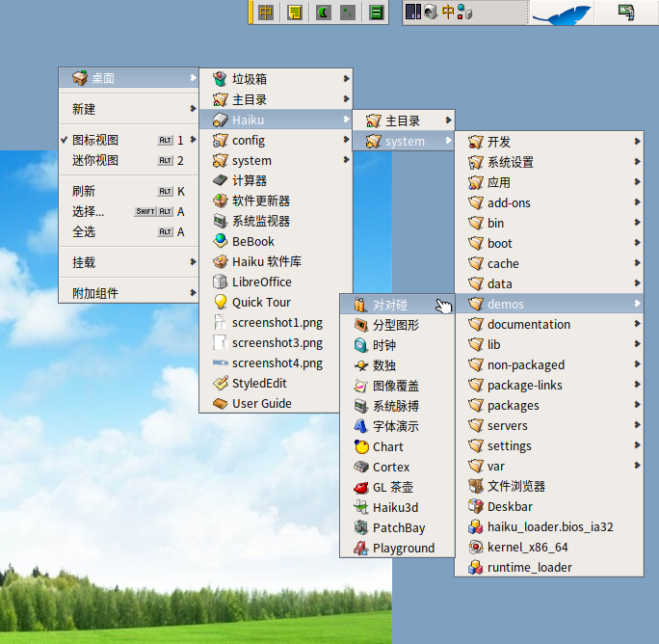Screen dimensions: 659x644
Task: Open the documentation folder entry
Action: (x=549, y=324)
